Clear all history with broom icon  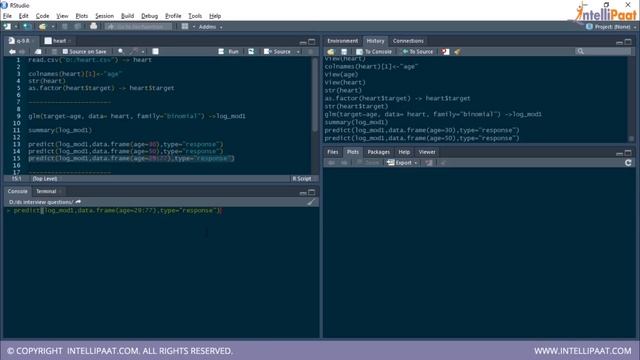coord(457,52)
